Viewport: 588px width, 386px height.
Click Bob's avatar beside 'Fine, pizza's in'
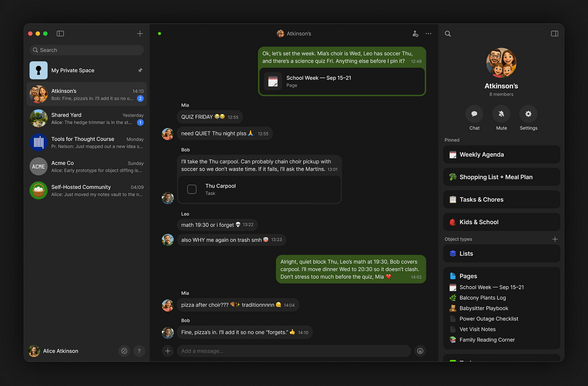coord(168,333)
